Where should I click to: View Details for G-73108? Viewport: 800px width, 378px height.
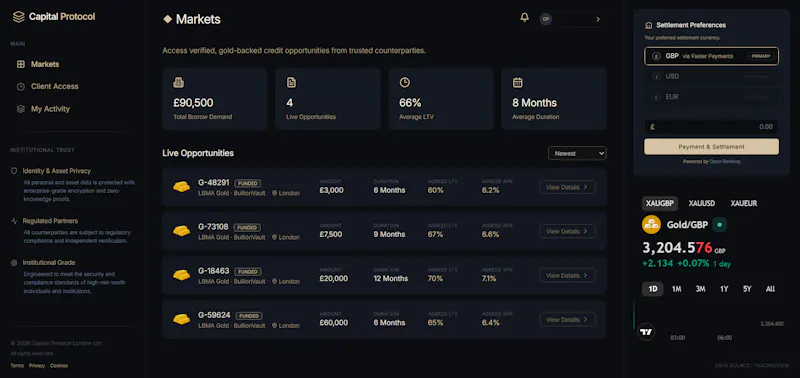pos(567,231)
